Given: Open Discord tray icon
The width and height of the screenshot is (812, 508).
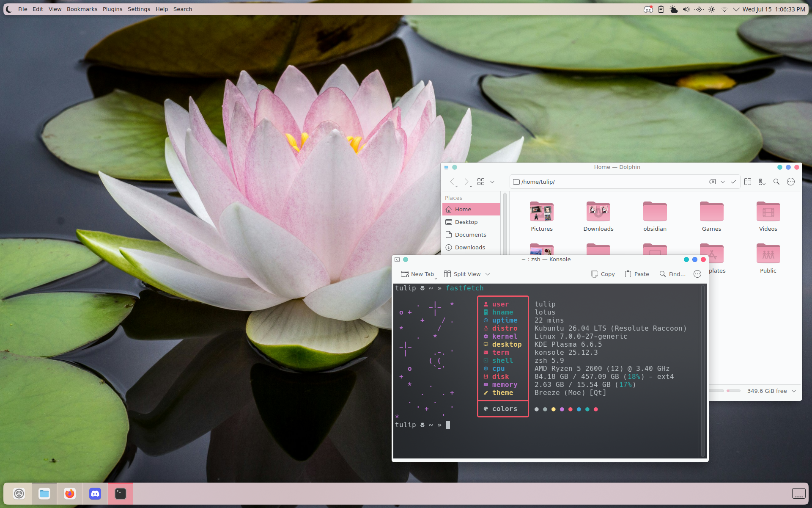Looking at the screenshot, I should click(648, 9).
